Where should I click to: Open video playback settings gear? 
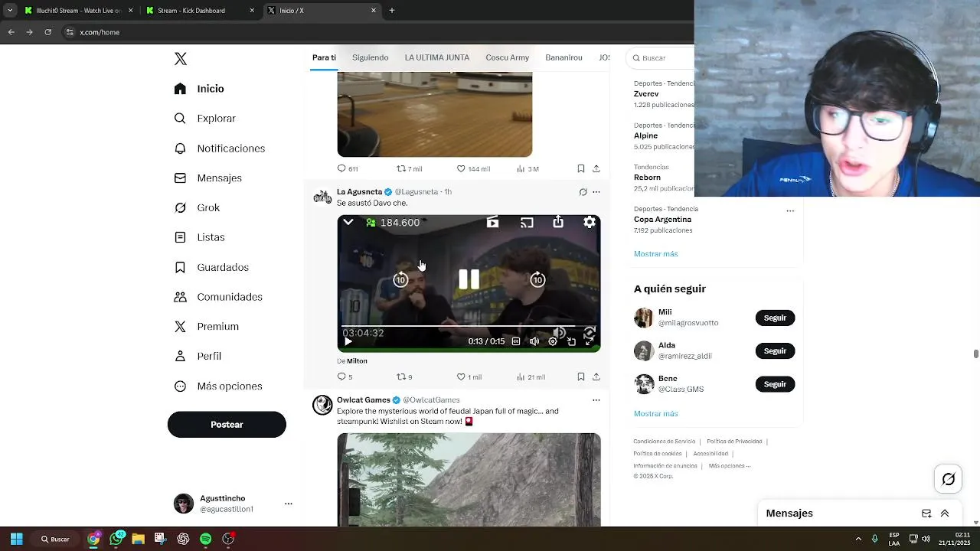[x=553, y=341]
